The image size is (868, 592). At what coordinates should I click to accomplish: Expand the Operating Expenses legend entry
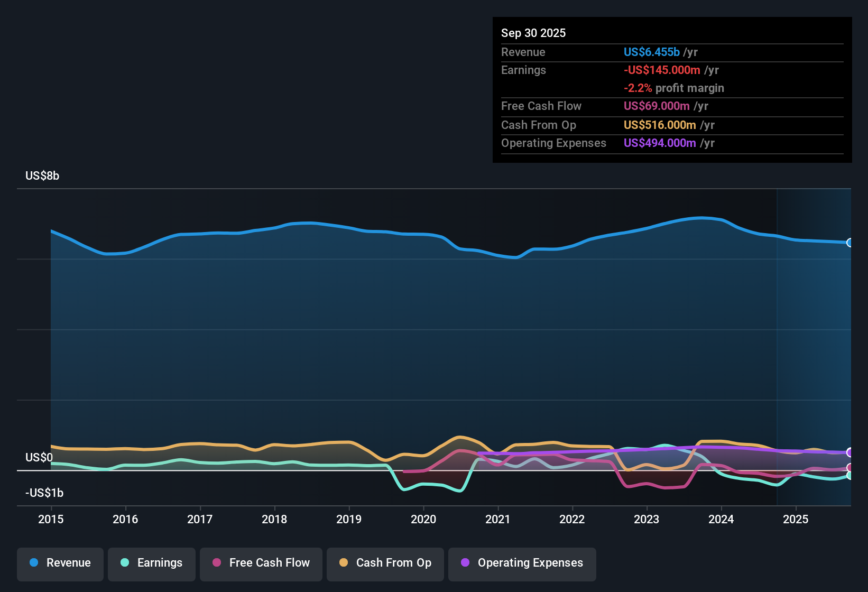coord(522,563)
